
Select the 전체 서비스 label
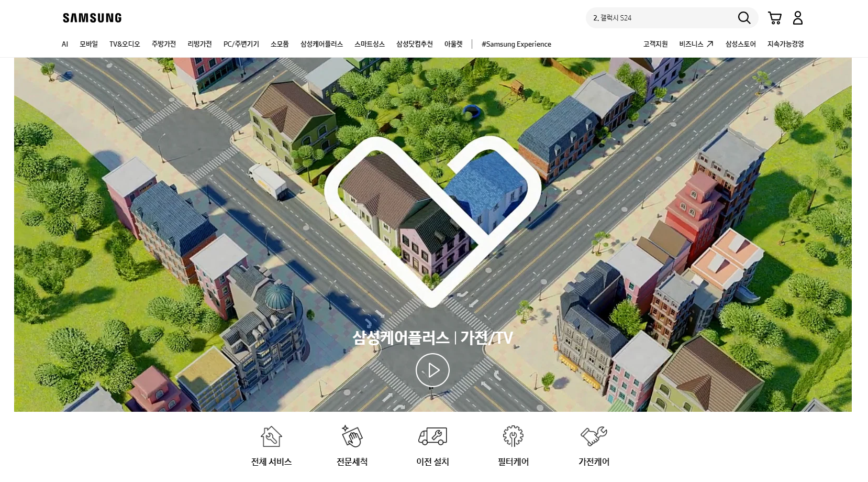[271, 462]
